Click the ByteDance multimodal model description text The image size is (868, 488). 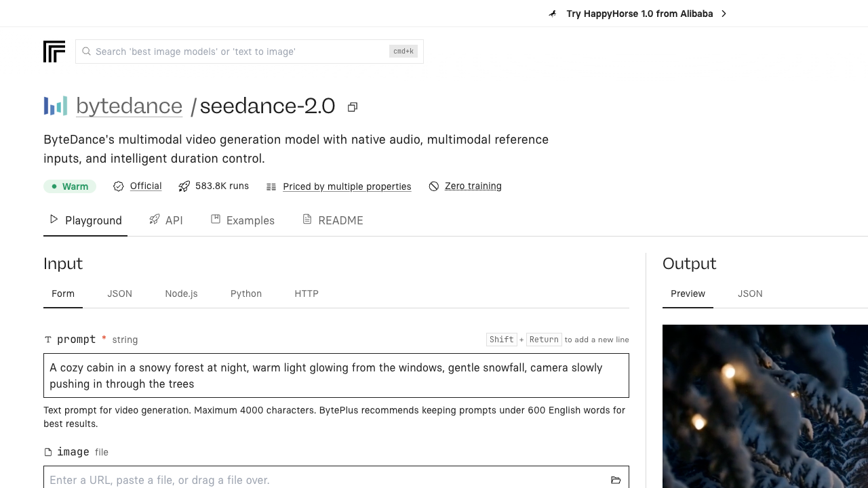click(x=296, y=149)
